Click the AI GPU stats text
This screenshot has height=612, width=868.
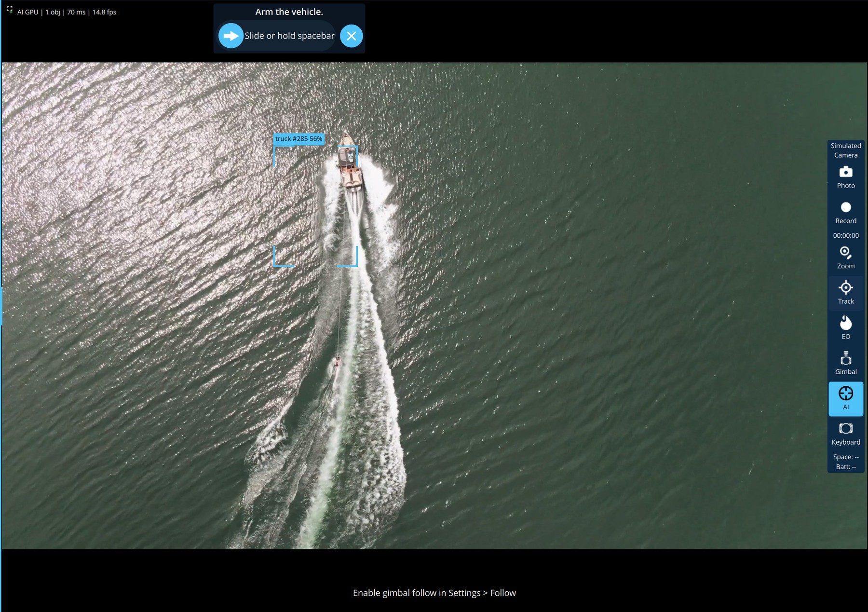(67, 12)
